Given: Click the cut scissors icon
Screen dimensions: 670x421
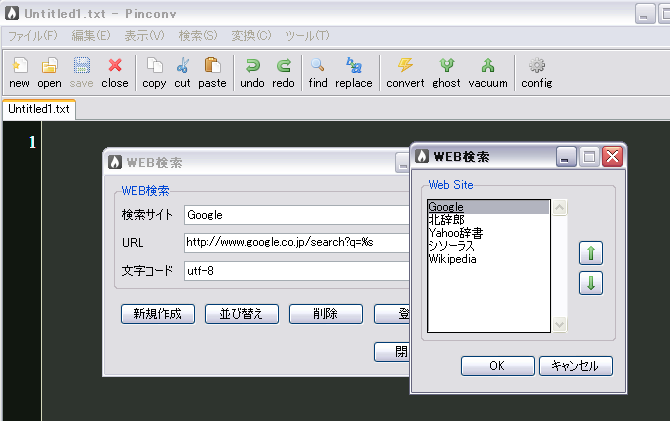Looking at the screenshot, I should (x=182, y=66).
